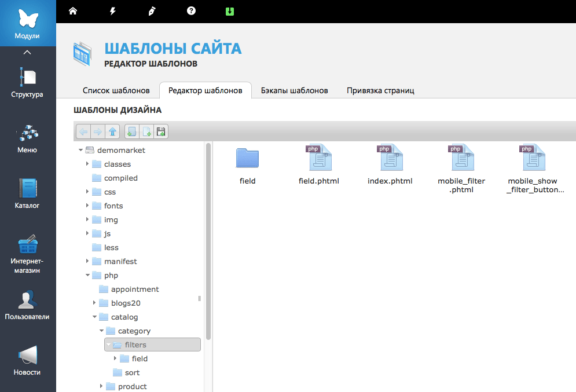Image resolution: width=576 pixels, height=392 pixels.
Task: Open the Структура module
Action: pyautogui.click(x=27, y=83)
